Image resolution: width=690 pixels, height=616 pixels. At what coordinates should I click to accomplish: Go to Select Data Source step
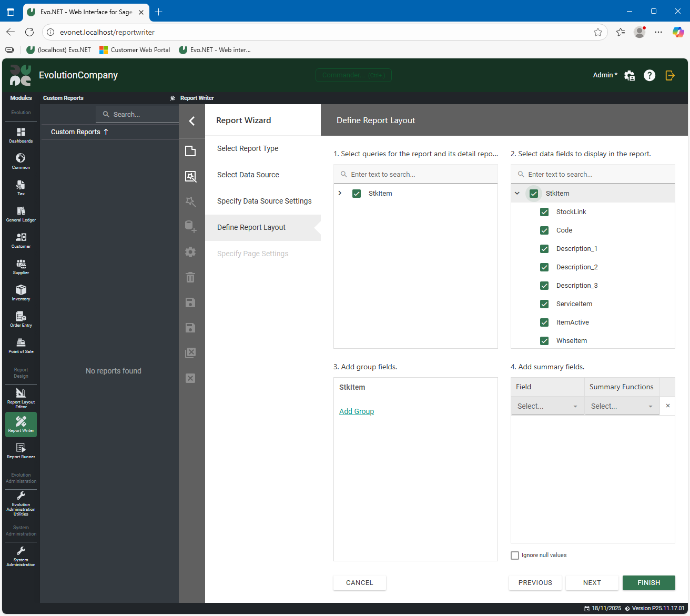(248, 175)
